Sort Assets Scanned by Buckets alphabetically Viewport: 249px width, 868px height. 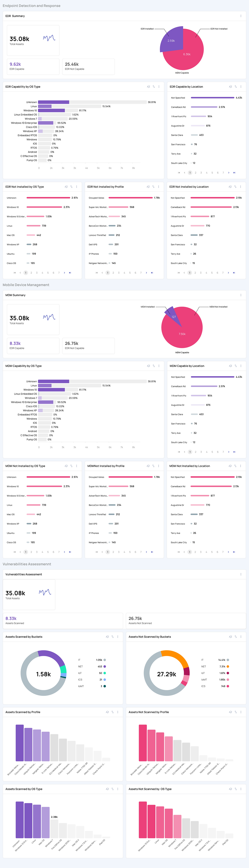pos(107,637)
